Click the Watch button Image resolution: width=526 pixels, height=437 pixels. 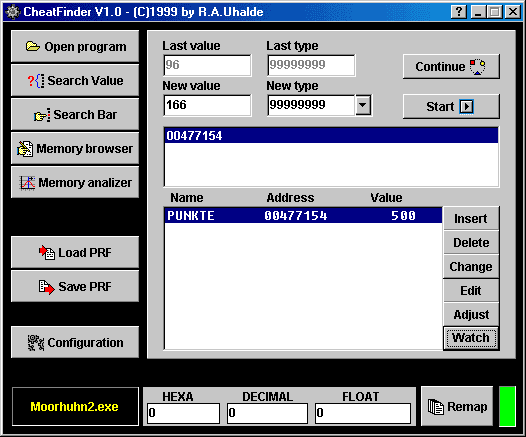point(471,338)
